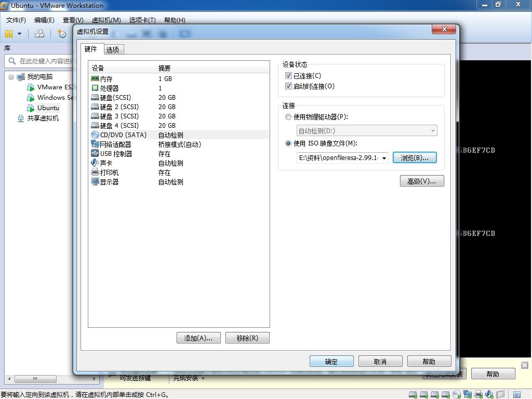532x399 pixels.
Task: Open the 虚拟机(M) menu
Action: pos(106,20)
